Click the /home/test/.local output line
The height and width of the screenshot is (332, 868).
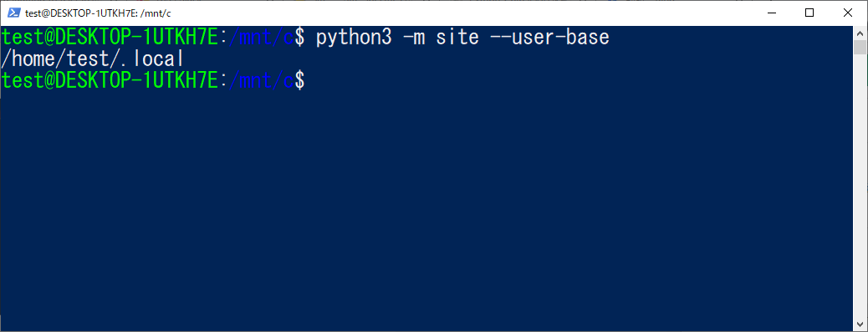tap(92, 59)
